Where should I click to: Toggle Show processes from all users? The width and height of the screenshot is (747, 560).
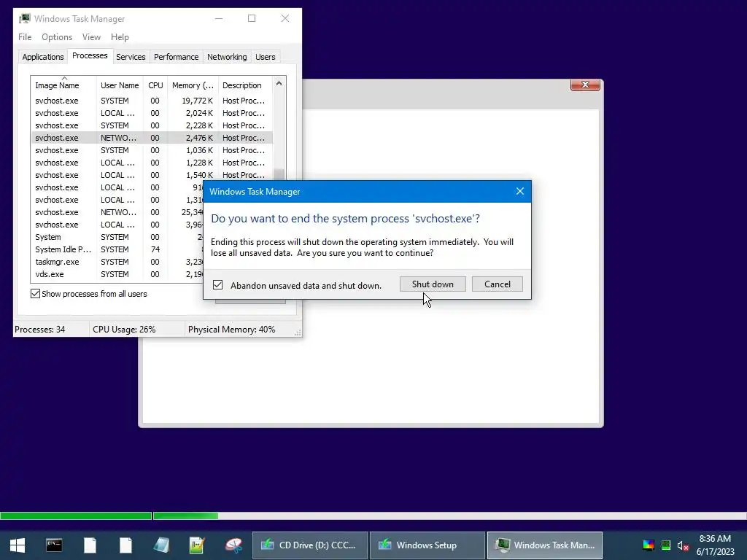click(35, 294)
